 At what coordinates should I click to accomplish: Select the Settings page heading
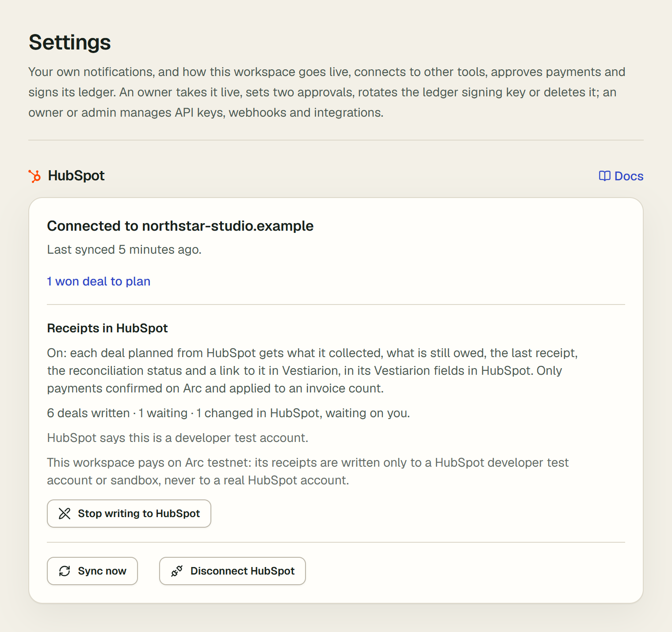click(x=70, y=42)
